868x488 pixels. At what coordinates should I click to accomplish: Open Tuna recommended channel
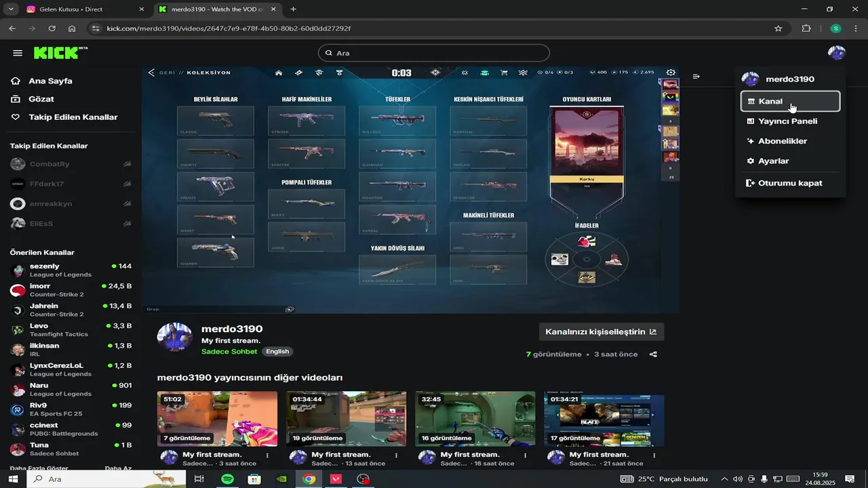point(71,449)
